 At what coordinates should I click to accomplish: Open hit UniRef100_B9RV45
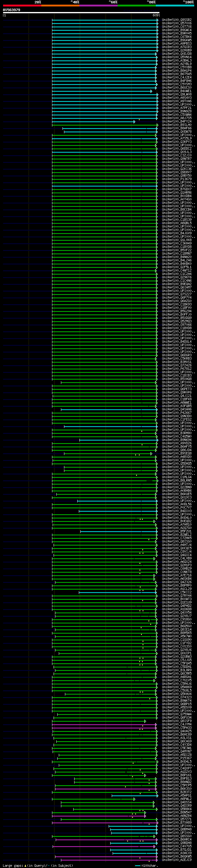pos(177,33)
